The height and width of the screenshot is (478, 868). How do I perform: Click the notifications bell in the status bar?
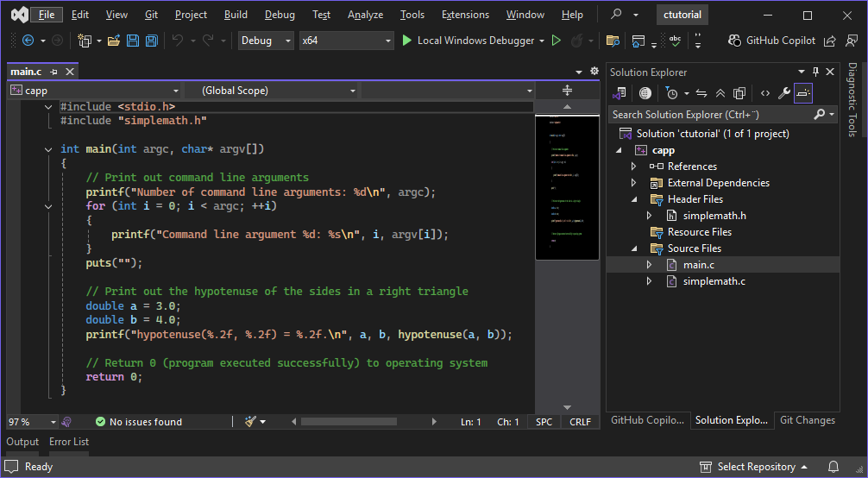tap(833, 467)
